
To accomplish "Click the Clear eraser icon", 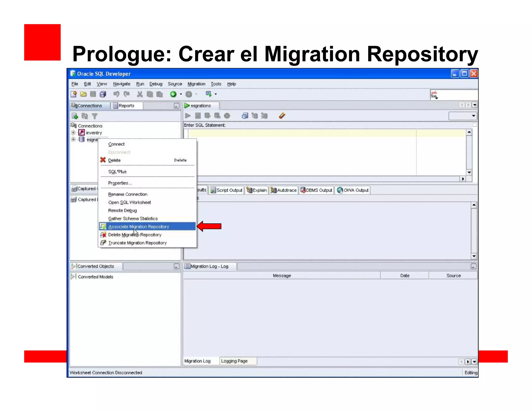I will 282,116.
